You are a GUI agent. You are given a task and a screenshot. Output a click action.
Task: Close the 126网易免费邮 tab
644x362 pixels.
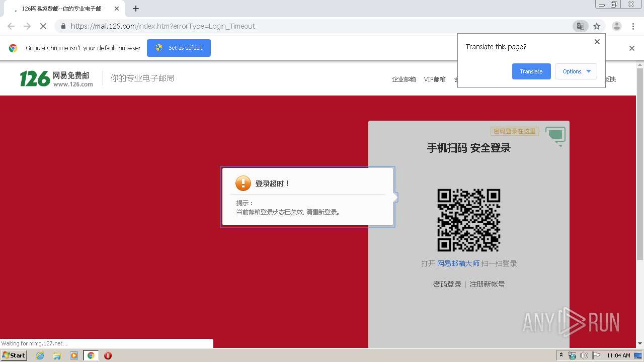click(116, 9)
